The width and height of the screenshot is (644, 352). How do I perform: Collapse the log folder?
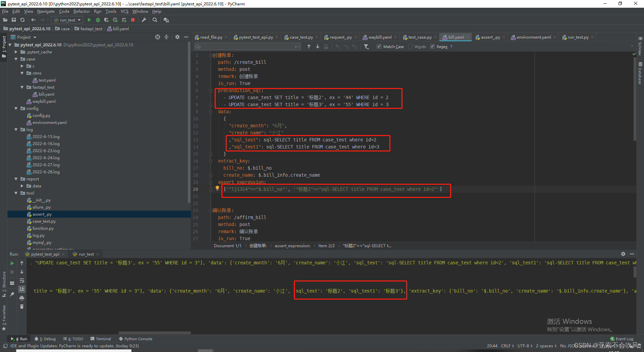coord(16,130)
